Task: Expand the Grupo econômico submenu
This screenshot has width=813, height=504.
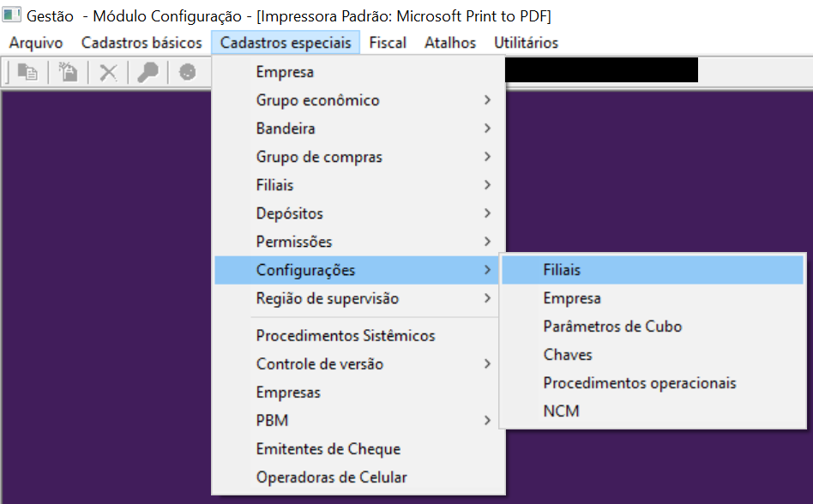Action: tap(317, 100)
